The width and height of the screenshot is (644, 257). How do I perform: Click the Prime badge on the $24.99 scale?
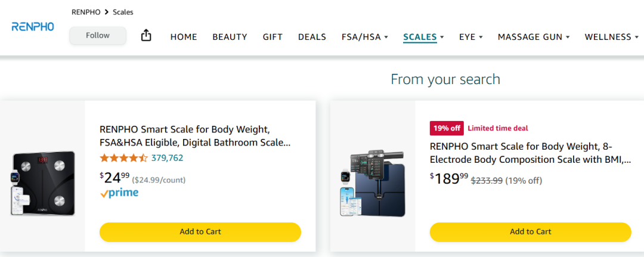[x=119, y=193]
